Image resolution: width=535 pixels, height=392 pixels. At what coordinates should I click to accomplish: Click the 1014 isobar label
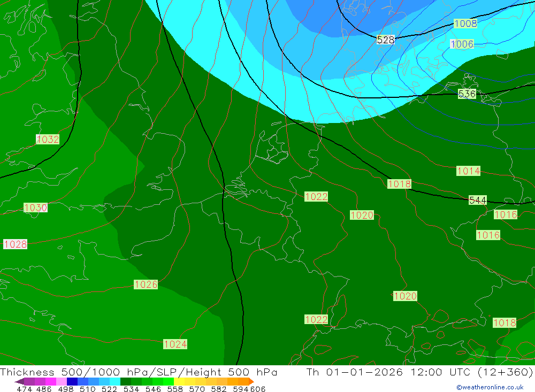tap(469, 171)
